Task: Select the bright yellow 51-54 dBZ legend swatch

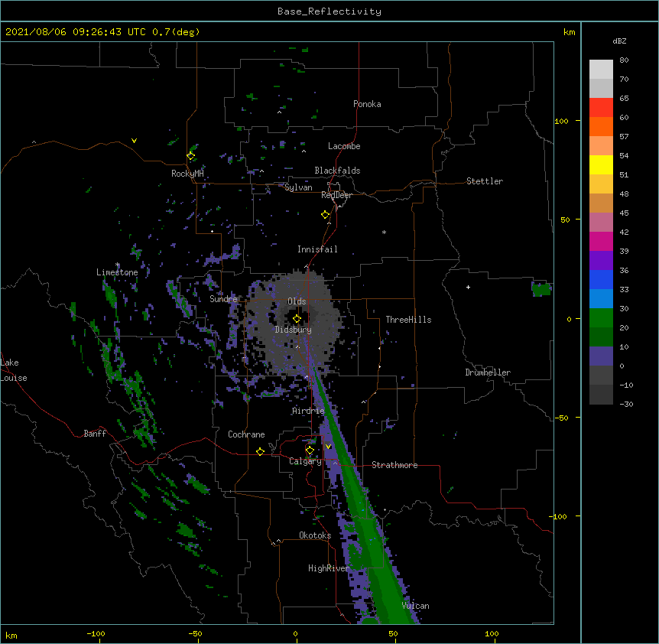Action: coord(601,164)
